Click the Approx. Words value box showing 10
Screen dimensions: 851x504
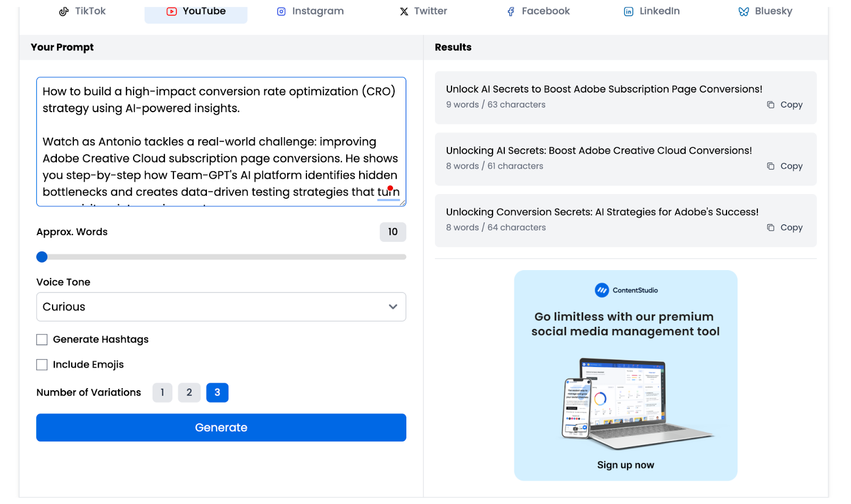(x=393, y=232)
